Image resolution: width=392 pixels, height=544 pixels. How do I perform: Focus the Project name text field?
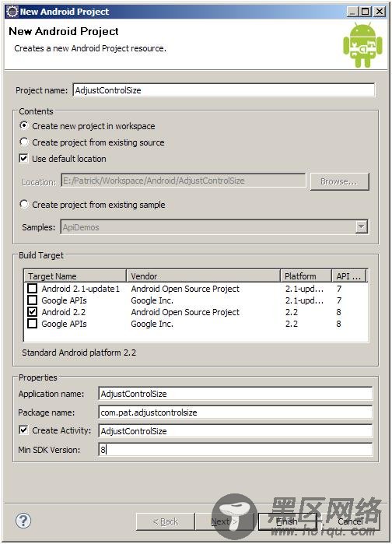[x=223, y=90]
